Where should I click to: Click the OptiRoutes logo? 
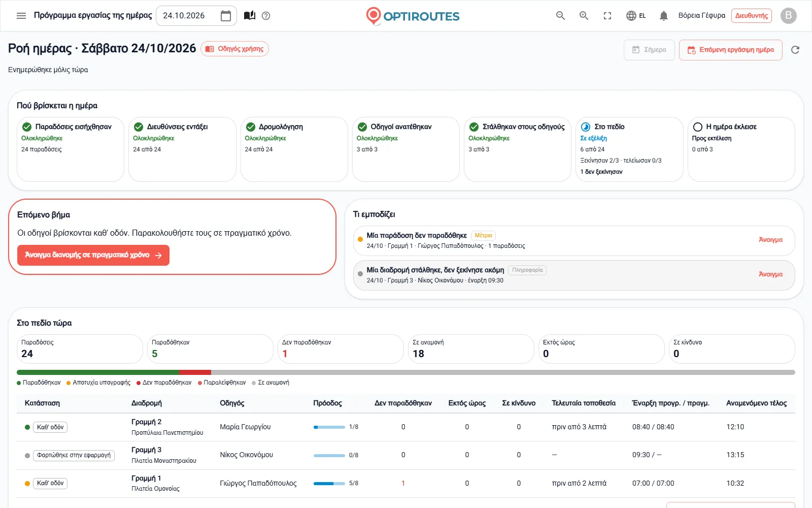pos(413,16)
